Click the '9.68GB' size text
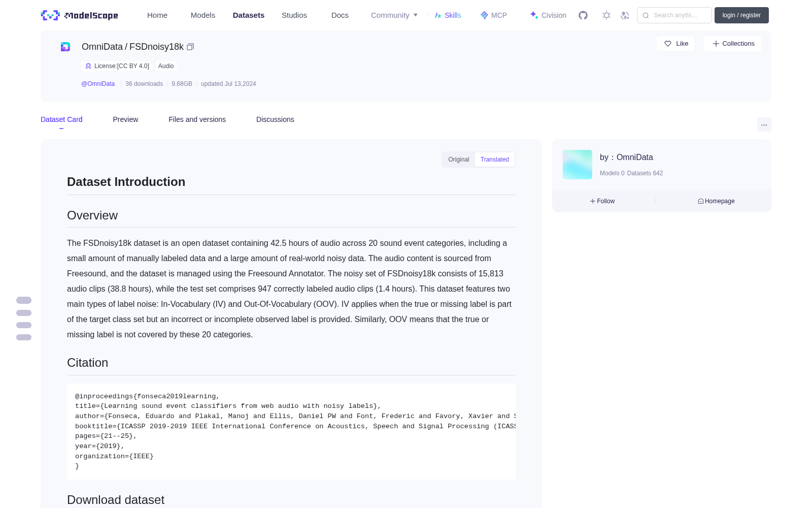This screenshot has height=508, width=812. pyautogui.click(x=182, y=84)
